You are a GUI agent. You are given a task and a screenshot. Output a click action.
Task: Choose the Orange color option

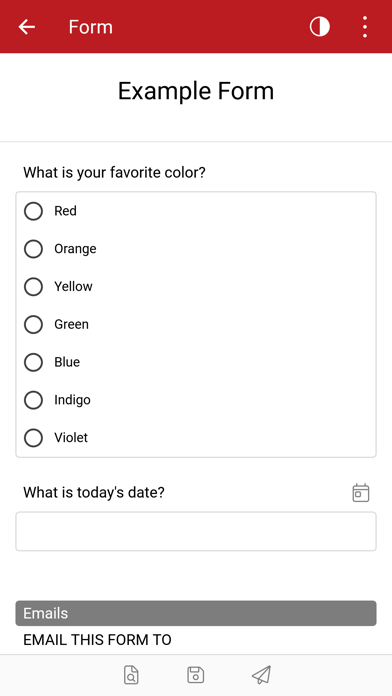click(x=33, y=249)
